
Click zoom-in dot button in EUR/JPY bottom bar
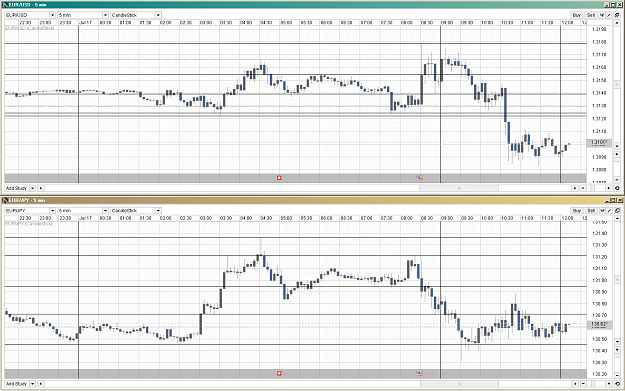coord(609,383)
